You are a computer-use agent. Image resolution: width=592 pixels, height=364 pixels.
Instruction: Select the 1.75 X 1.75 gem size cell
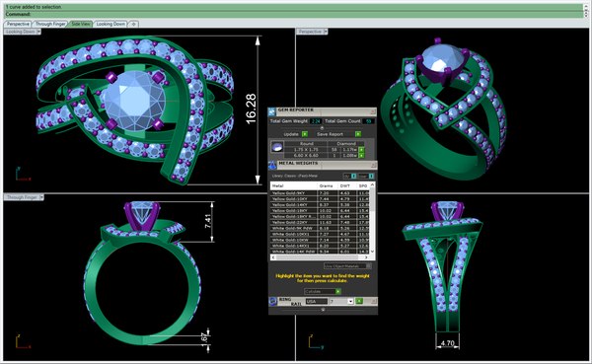(x=306, y=150)
